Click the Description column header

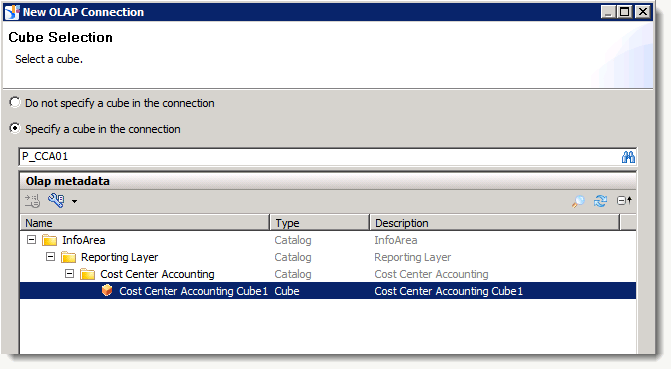tap(495, 223)
